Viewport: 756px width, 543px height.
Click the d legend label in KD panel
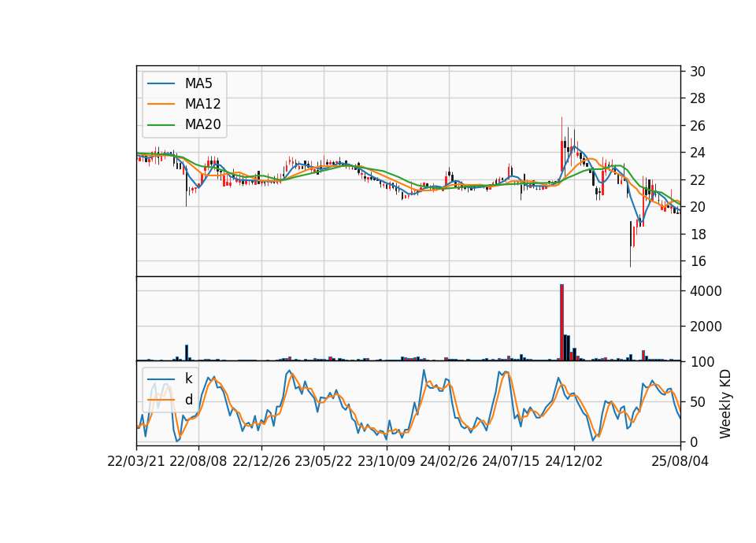(x=188, y=400)
